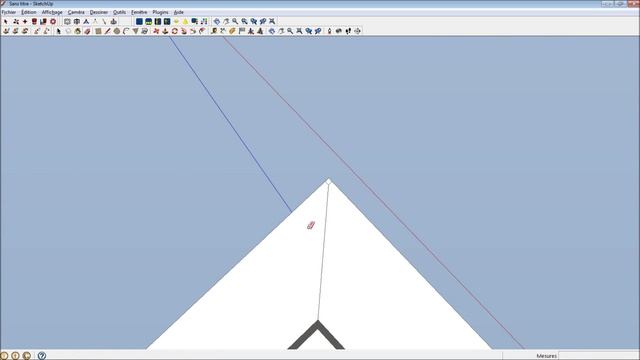Choose the Rotate tool
Image resolution: width=640 pixels, height=360 pixels.
[174, 31]
